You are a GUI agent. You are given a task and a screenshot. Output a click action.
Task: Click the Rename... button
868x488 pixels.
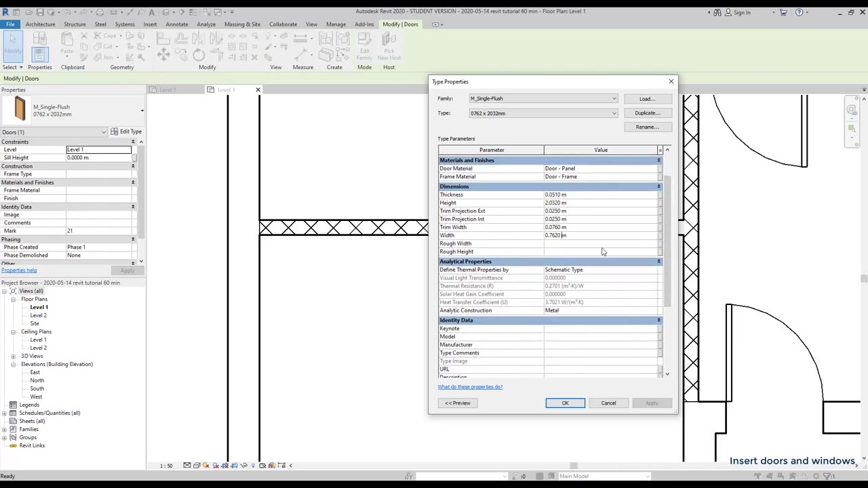648,127
